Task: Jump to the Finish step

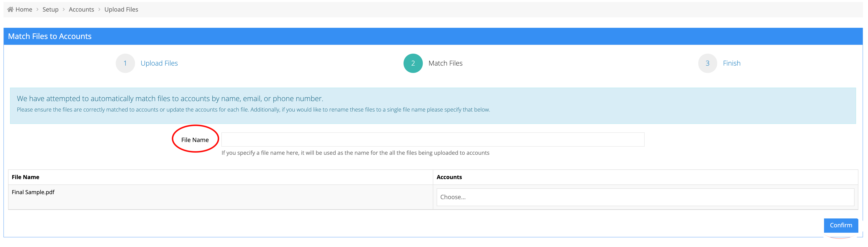Action: tap(732, 63)
